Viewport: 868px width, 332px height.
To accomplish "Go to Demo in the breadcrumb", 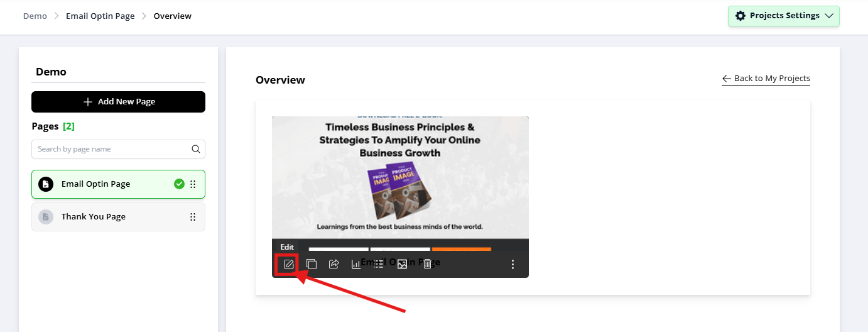I will click(35, 16).
